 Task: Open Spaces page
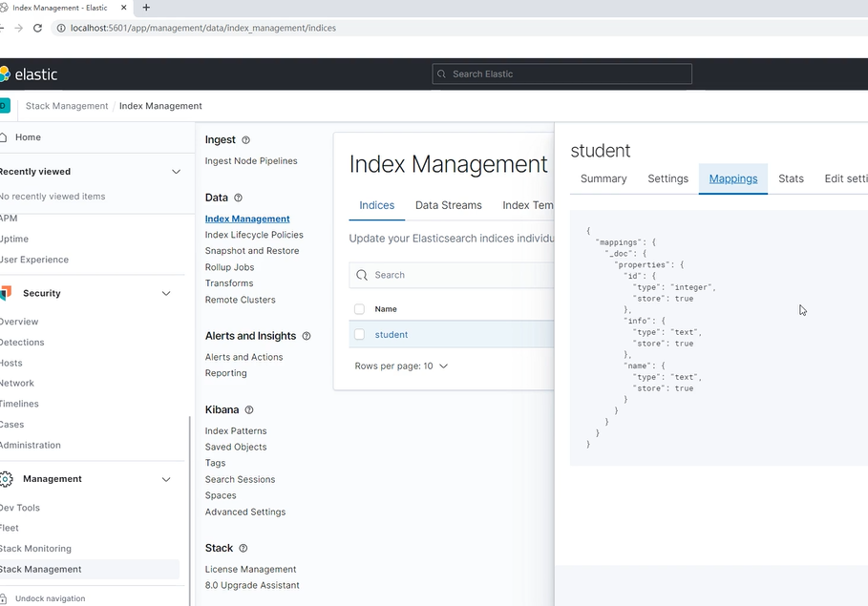[221, 496]
